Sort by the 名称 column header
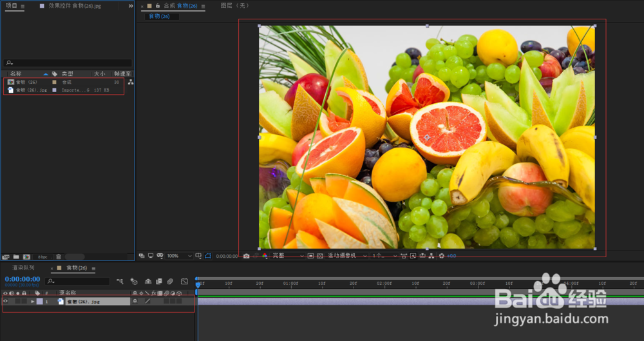644x341 pixels. 16,73
